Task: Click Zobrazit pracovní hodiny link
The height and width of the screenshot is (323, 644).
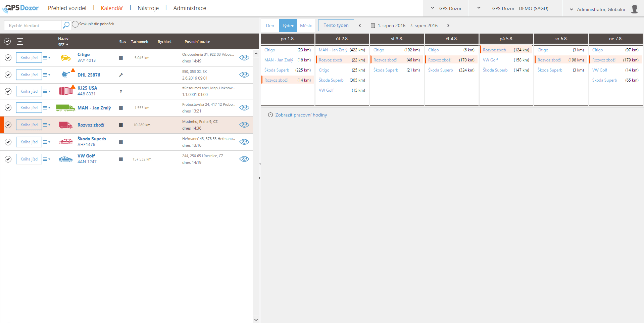Action: (301, 115)
